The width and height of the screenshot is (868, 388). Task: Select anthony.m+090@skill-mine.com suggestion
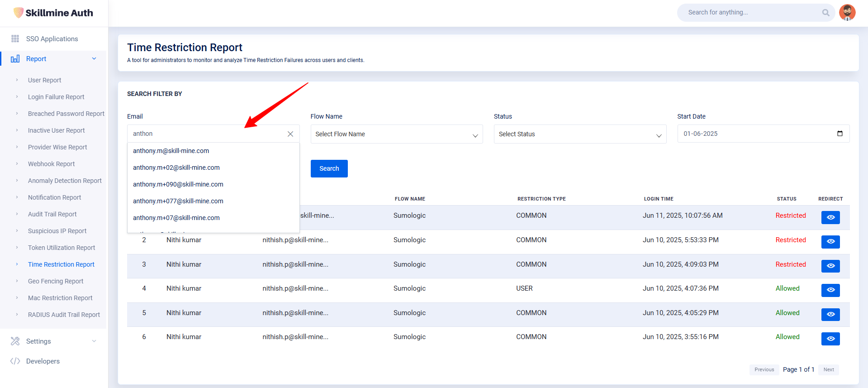[178, 184]
